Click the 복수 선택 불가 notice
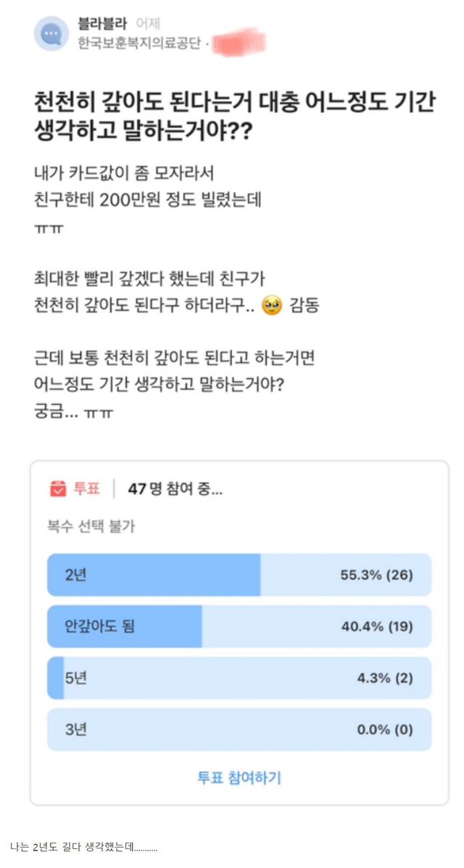The image size is (464, 868). point(91,527)
